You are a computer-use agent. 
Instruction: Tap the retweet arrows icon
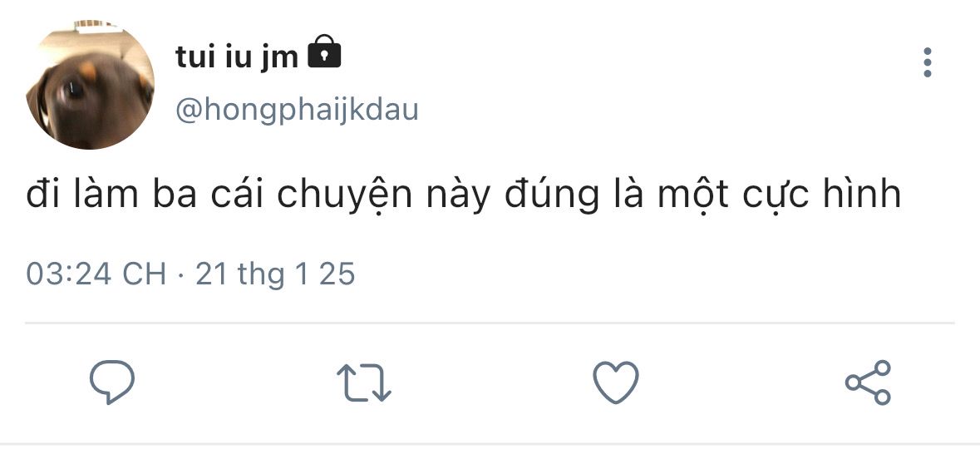coord(364,382)
